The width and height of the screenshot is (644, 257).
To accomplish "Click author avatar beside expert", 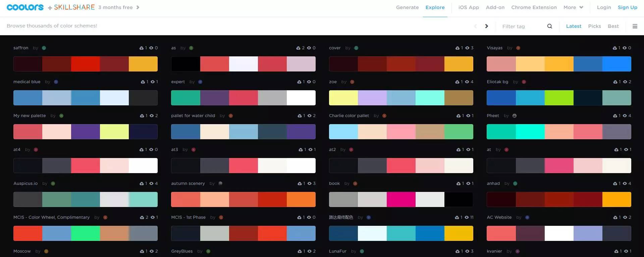I will [200, 82].
